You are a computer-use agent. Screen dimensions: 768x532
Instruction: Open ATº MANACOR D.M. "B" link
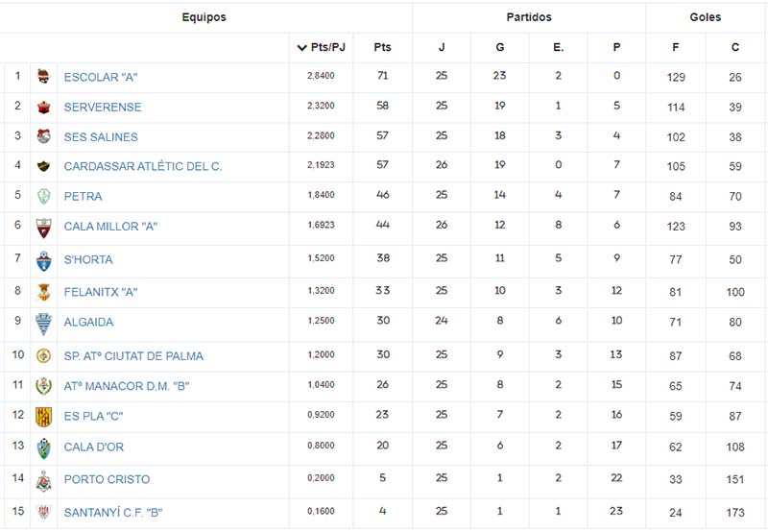[127, 386]
